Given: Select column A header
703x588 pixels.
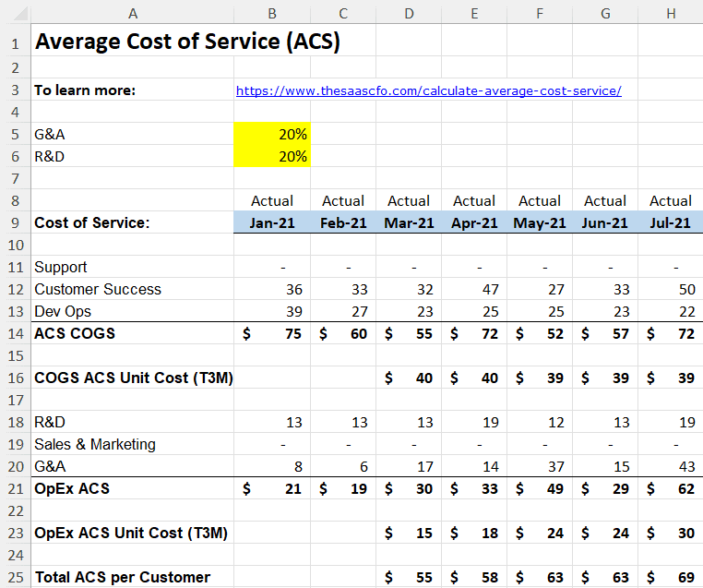Looking at the screenshot, I should coord(132,14).
